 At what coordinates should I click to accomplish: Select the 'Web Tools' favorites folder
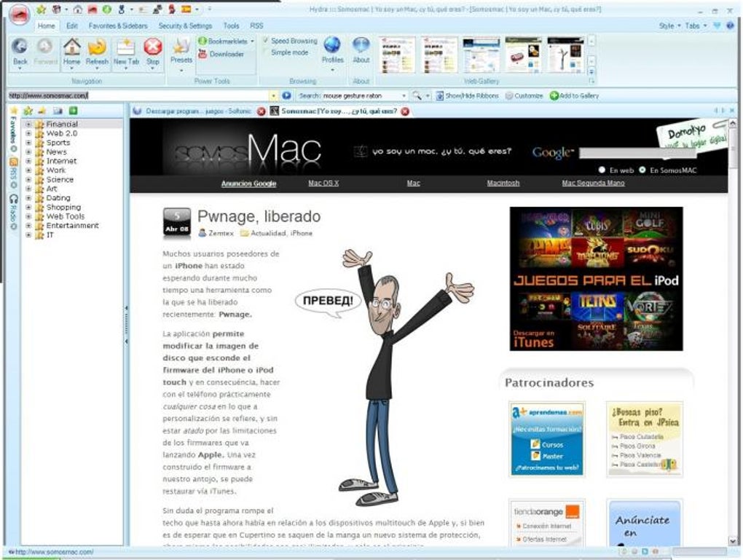coord(66,216)
